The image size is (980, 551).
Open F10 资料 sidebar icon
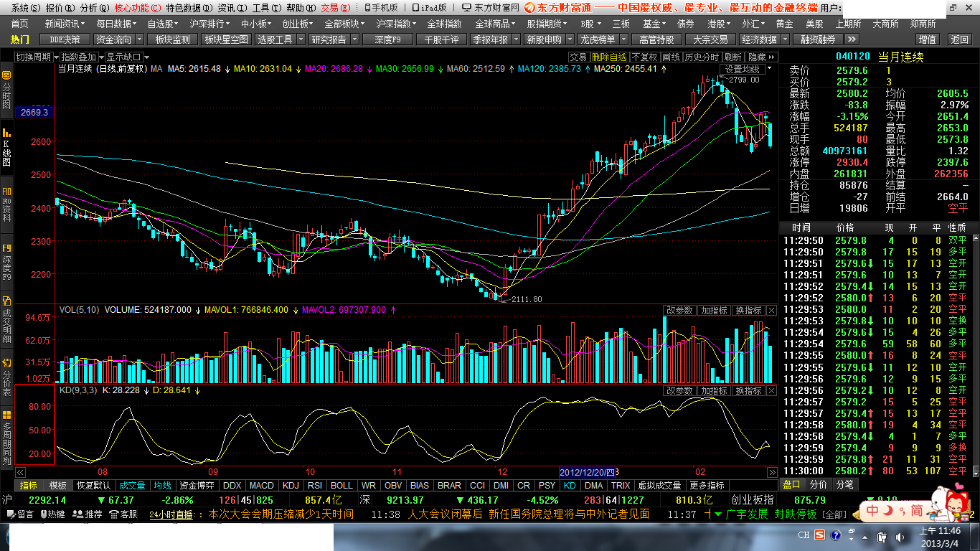6,206
